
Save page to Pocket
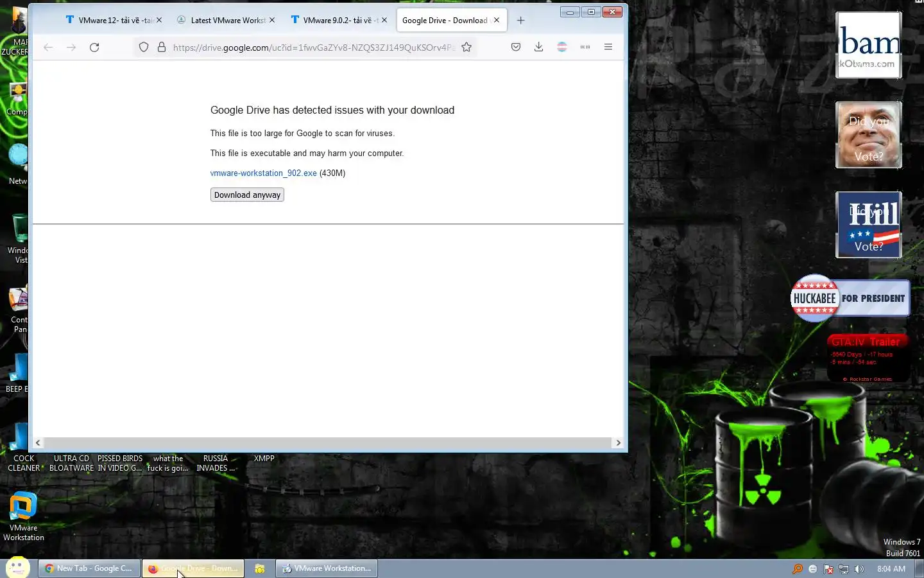[516, 47]
